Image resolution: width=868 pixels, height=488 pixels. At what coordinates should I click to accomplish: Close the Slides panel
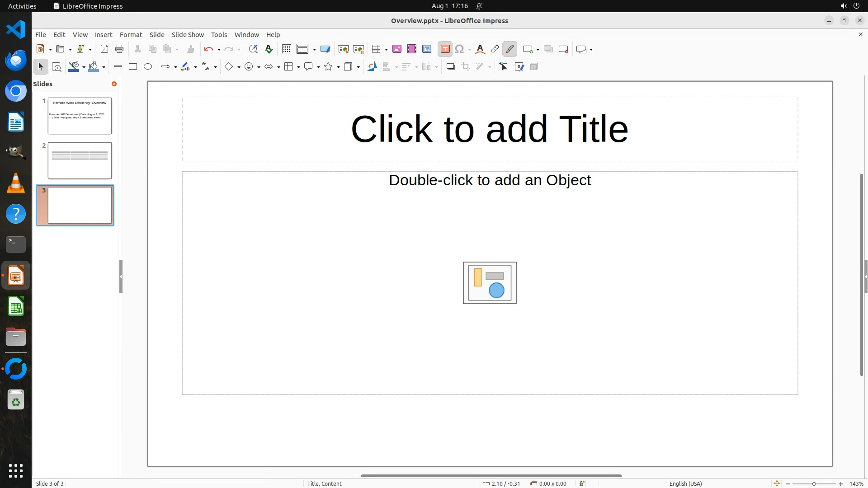pos(114,84)
